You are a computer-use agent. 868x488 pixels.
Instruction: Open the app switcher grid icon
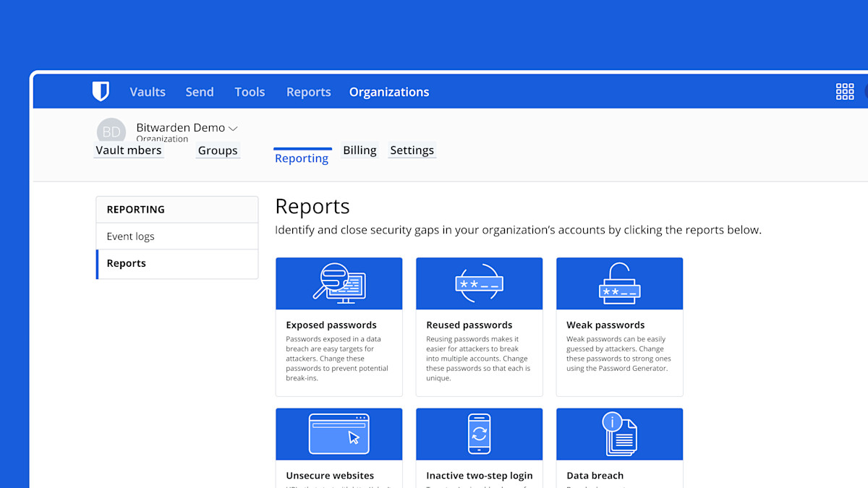(x=844, y=92)
